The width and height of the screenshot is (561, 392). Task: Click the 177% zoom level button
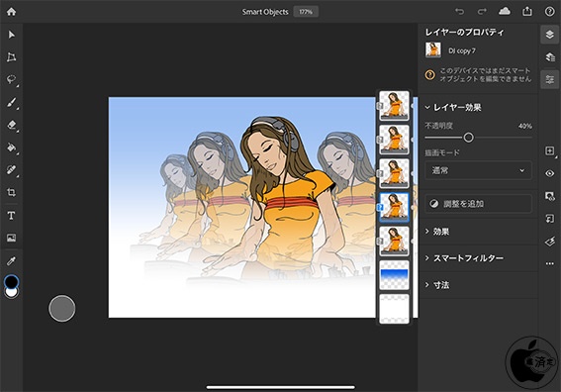coord(306,12)
